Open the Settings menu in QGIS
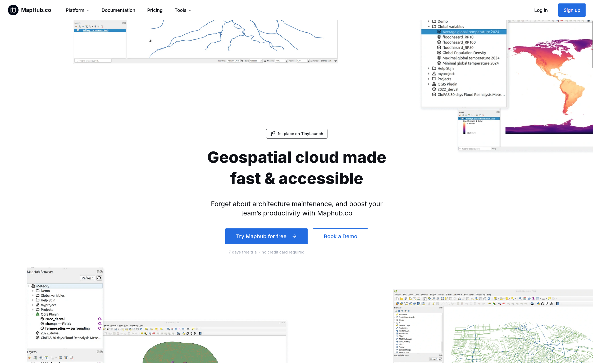The image size is (593, 364). coord(425,294)
